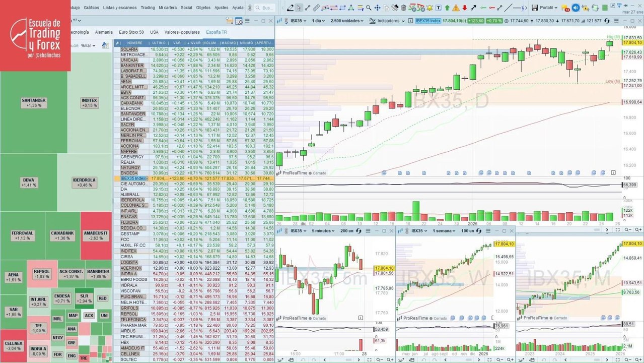The height and width of the screenshot is (363, 644).
Task: Click the yellow alert bell icon
Action: tap(429, 8)
